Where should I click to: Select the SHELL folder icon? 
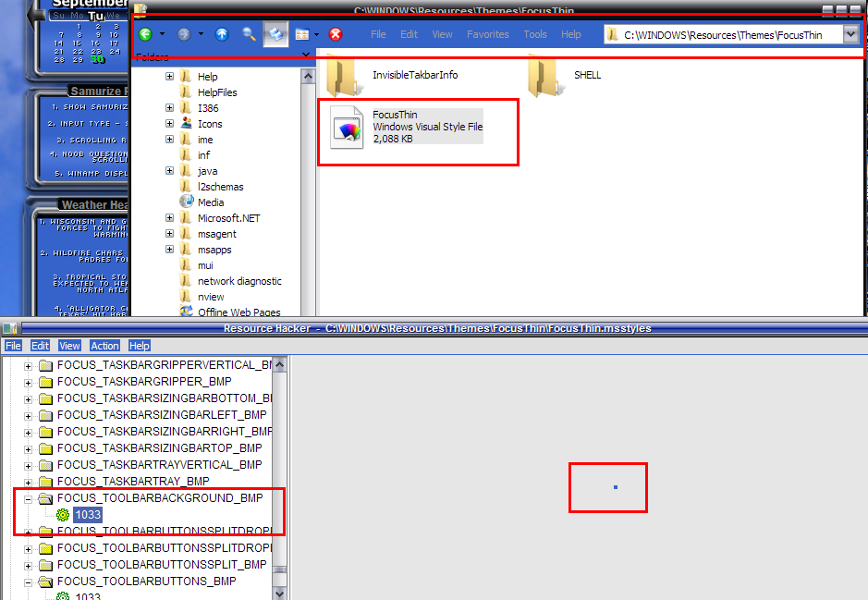[545, 77]
